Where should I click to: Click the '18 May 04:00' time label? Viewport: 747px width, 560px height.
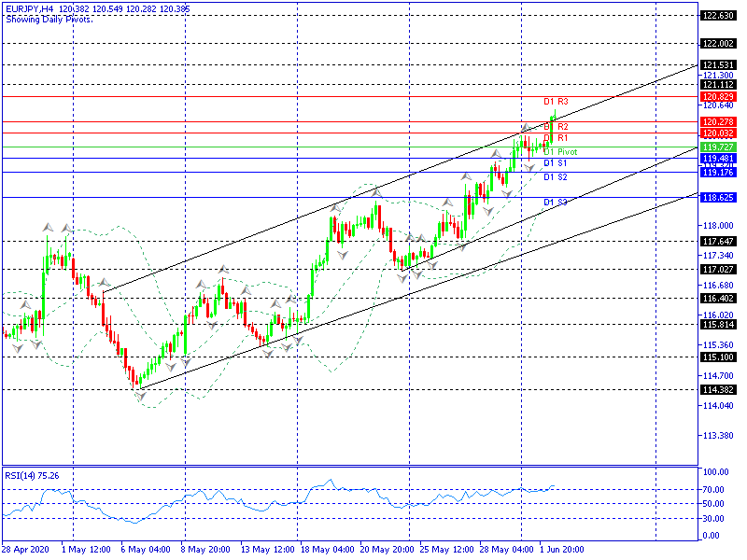[325, 550]
